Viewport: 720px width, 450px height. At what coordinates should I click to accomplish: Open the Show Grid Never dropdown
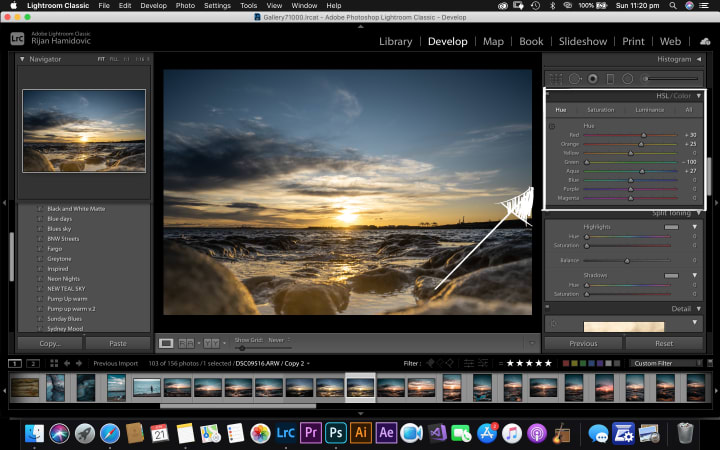279,340
